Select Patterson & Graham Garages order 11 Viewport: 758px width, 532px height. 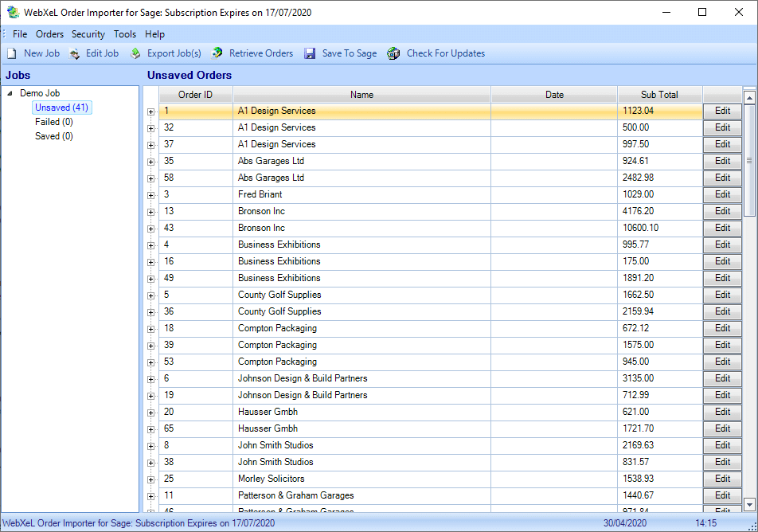pyautogui.click(x=361, y=495)
